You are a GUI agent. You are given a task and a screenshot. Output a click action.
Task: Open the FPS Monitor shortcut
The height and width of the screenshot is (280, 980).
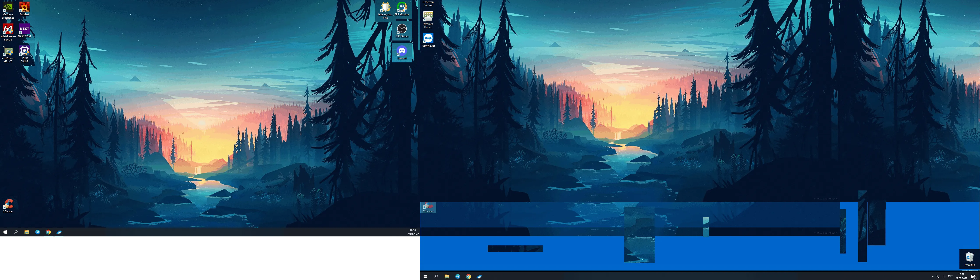click(x=402, y=9)
